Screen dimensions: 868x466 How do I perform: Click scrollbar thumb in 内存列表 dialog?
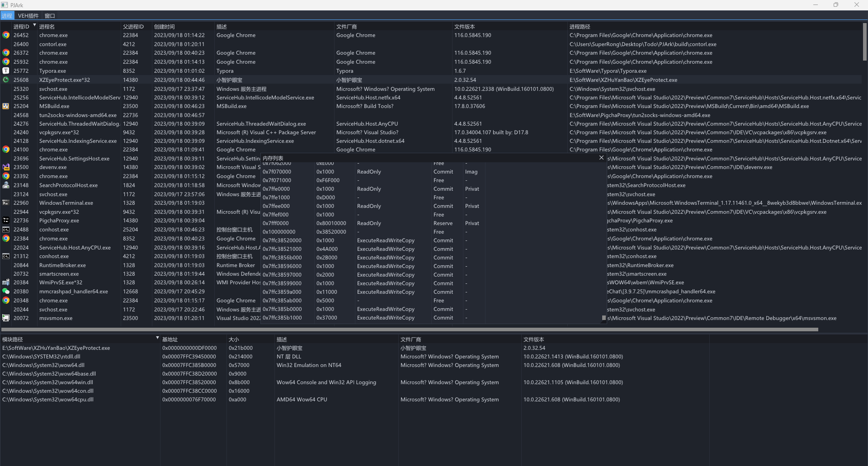604,318
